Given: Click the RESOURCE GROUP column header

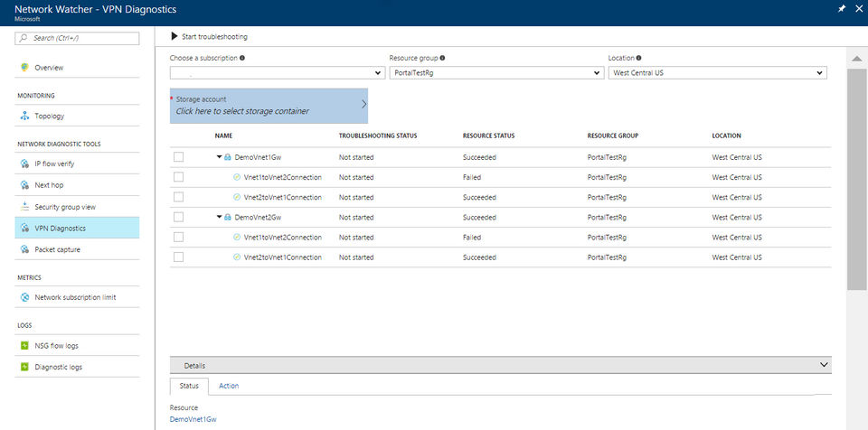Looking at the screenshot, I should pyautogui.click(x=613, y=136).
